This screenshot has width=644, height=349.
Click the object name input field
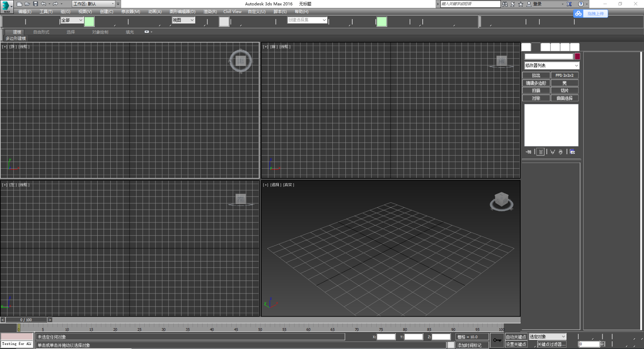[x=549, y=56]
